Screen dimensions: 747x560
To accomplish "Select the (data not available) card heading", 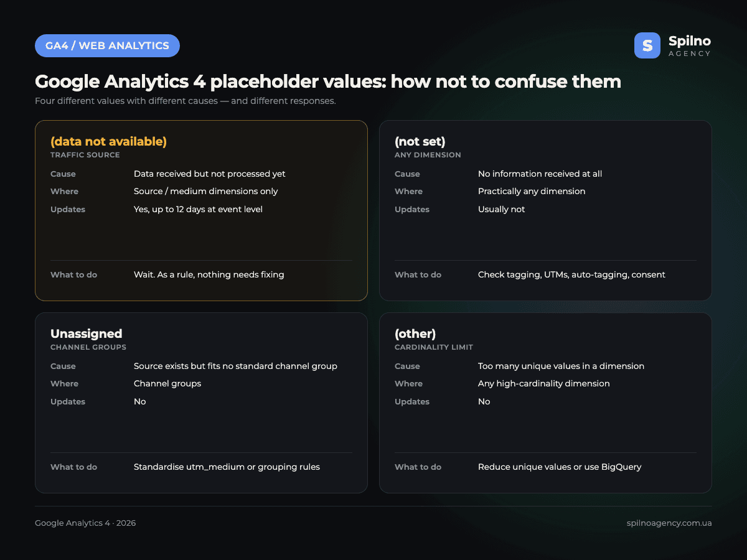I will click(x=108, y=142).
